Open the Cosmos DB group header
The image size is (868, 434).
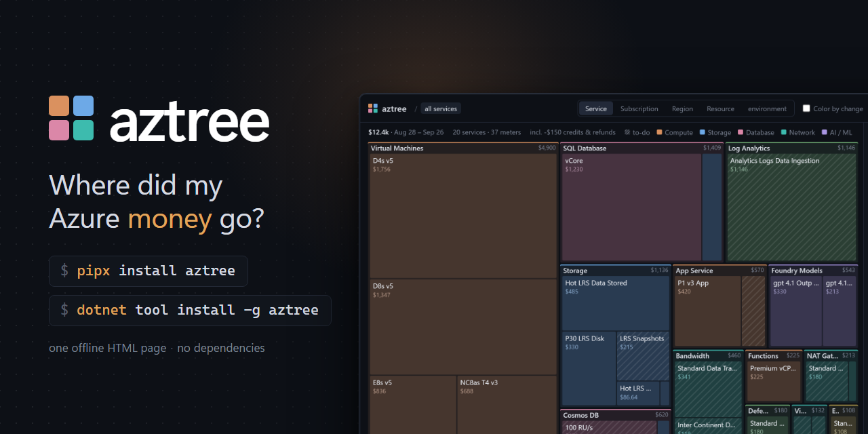(x=616, y=415)
